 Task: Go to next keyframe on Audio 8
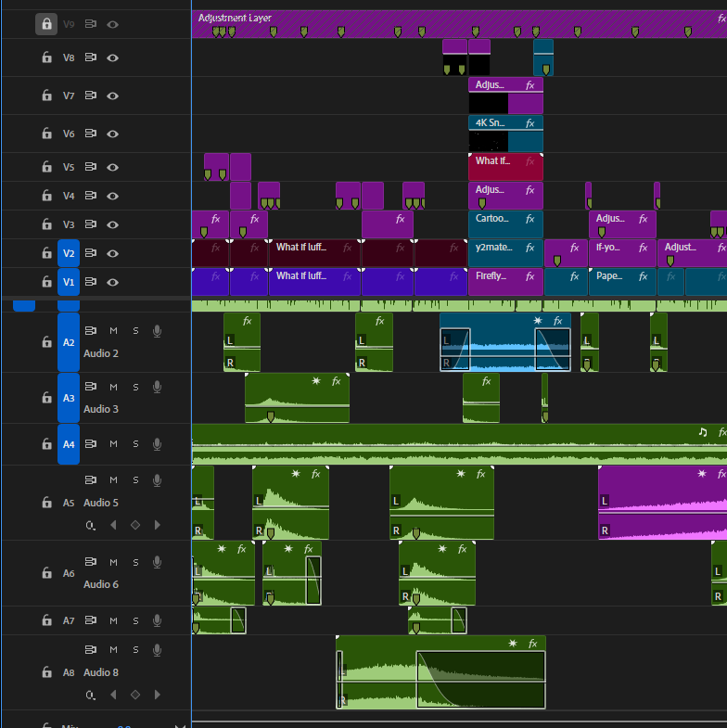tap(158, 695)
